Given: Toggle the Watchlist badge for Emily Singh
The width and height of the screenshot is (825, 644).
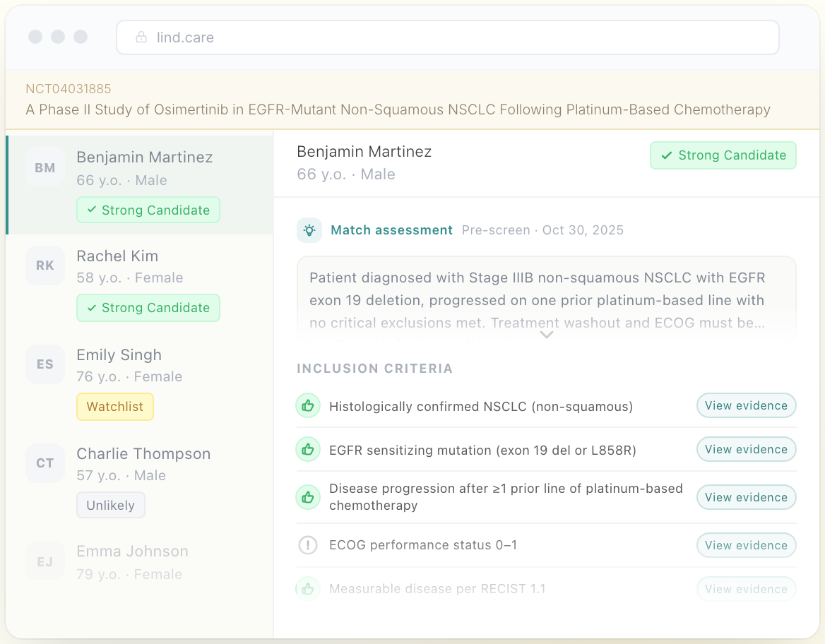Looking at the screenshot, I should pos(114,407).
